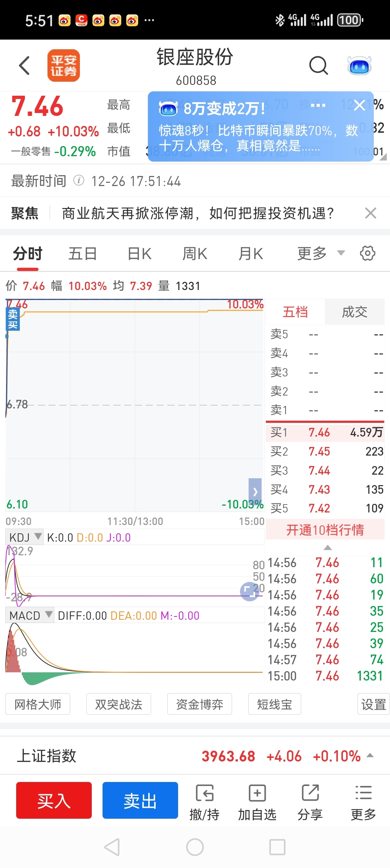Image resolution: width=390 pixels, height=868 pixels.
Task: Tap Android recent apps button
Action: 277,847
